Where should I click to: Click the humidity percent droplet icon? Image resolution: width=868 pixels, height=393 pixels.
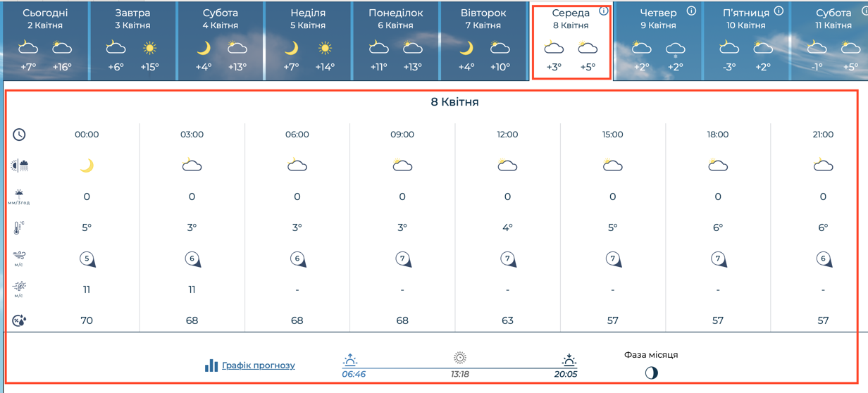(19, 320)
